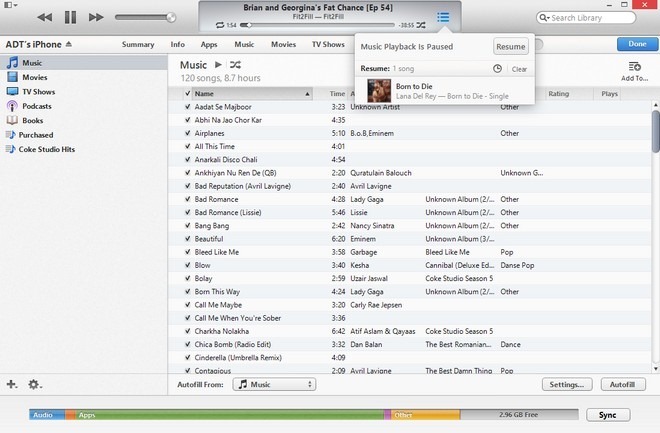
Task: Open the gear settings menu at bottom-left
Action: [x=35, y=384]
